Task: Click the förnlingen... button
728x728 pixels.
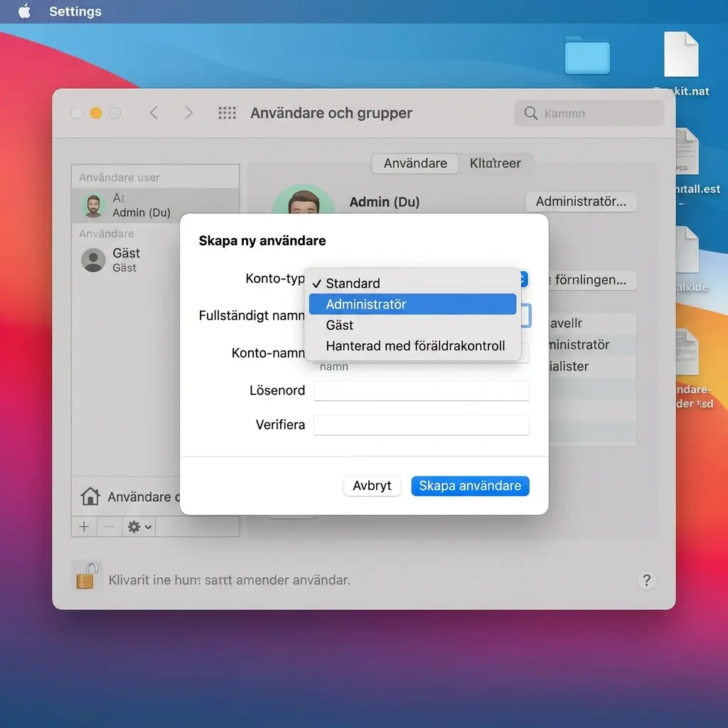Action: [591, 280]
